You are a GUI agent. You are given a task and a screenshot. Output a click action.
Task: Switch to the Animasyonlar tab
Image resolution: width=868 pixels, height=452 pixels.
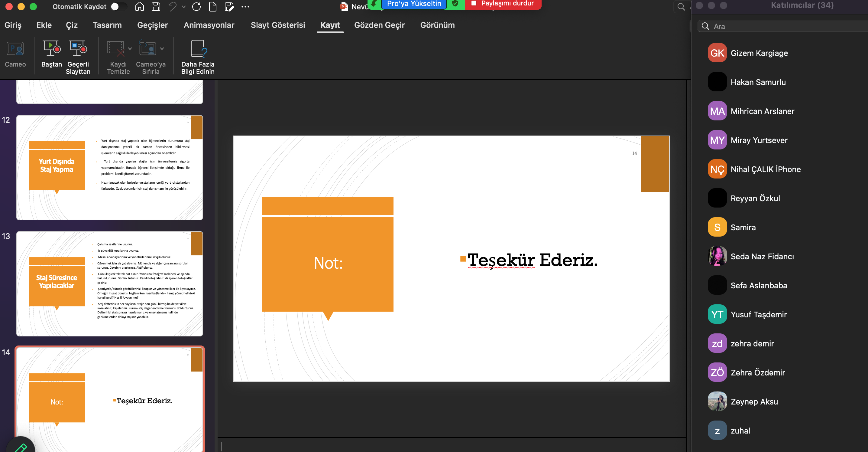[x=209, y=25]
